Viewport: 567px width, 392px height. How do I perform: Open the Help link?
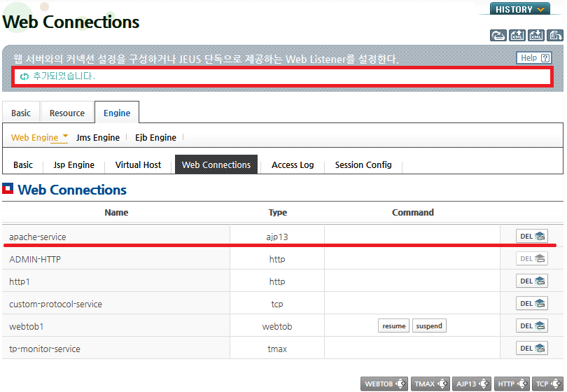pos(533,58)
